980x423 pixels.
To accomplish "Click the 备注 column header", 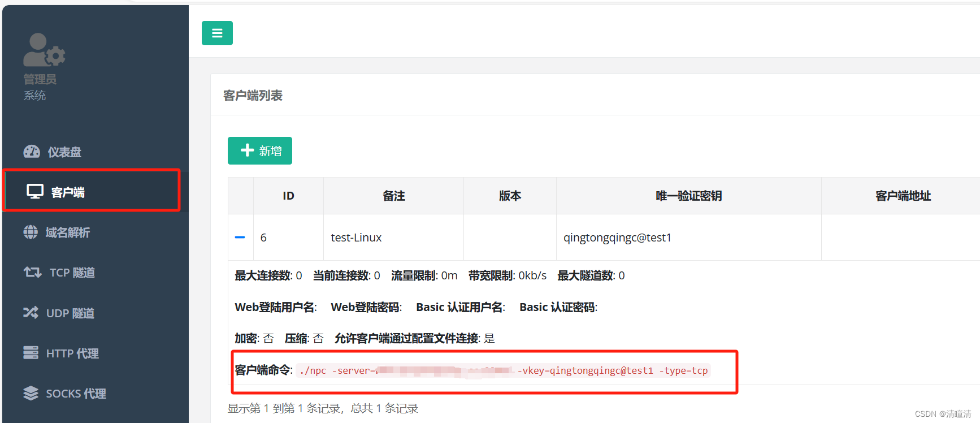I will tap(393, 196).
